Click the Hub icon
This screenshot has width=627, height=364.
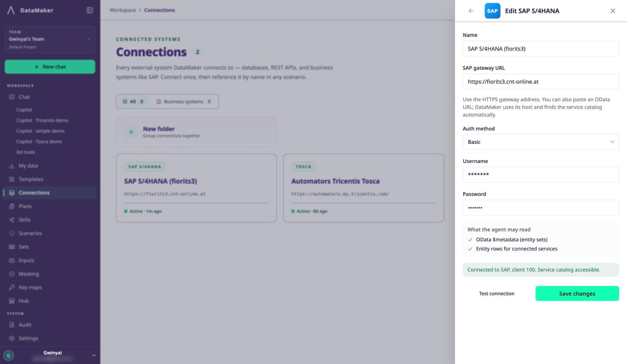(12, 301)
